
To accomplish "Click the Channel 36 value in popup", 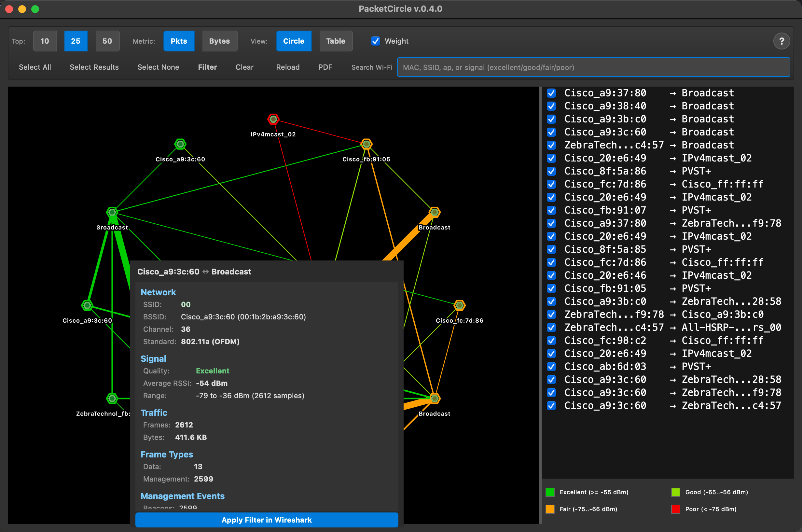I will pos(186,329).
